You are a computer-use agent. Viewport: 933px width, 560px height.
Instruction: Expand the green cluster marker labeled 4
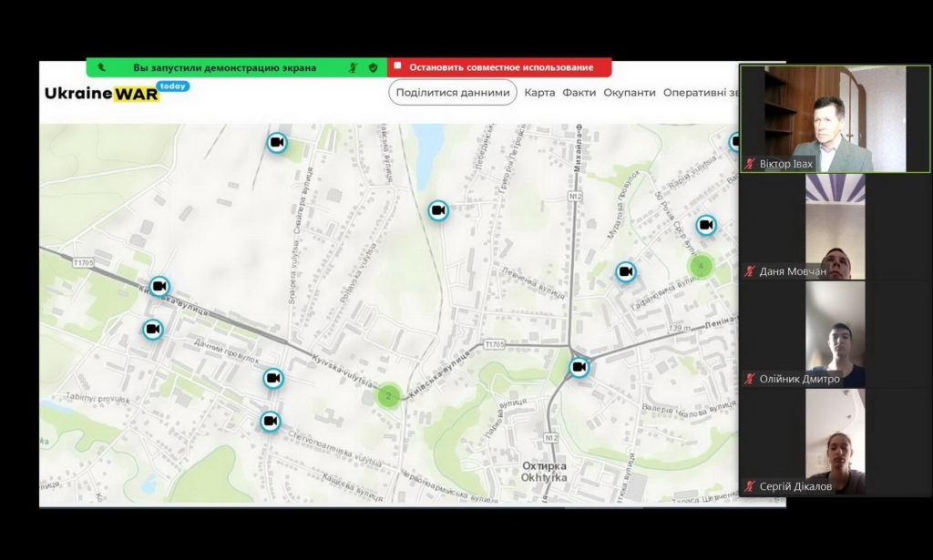(x=700, y=266)
